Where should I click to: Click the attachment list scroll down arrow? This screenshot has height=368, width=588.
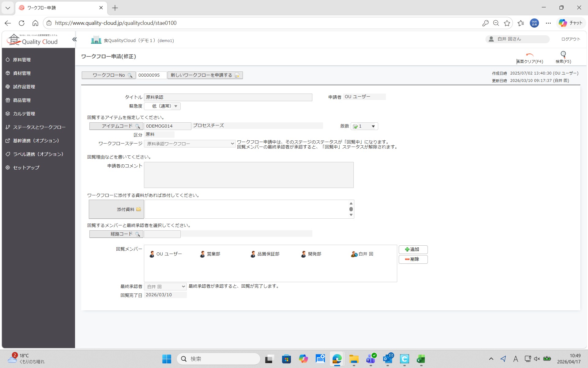click(x=351, y=215)
